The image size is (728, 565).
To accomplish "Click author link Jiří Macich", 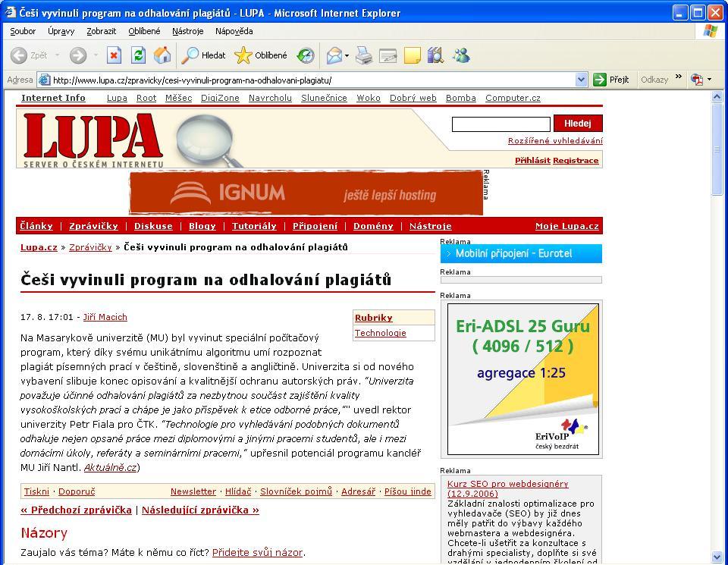I will (x=105, y=316).
